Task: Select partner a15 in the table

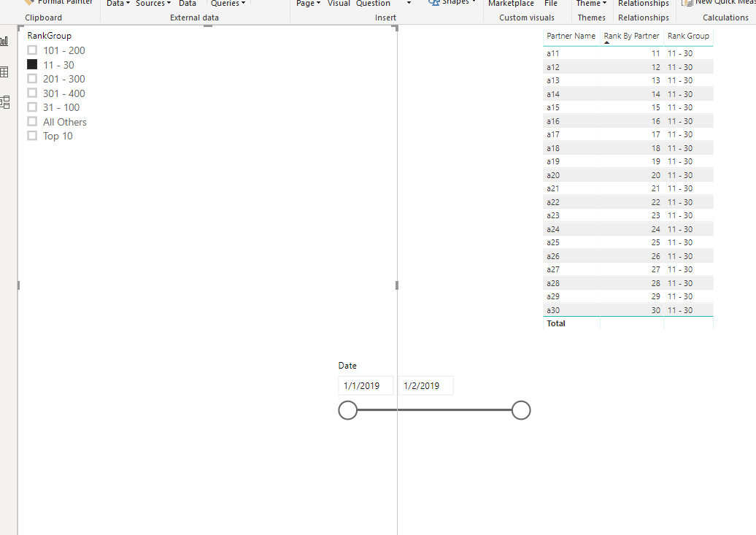Action: tap(553, 107)
